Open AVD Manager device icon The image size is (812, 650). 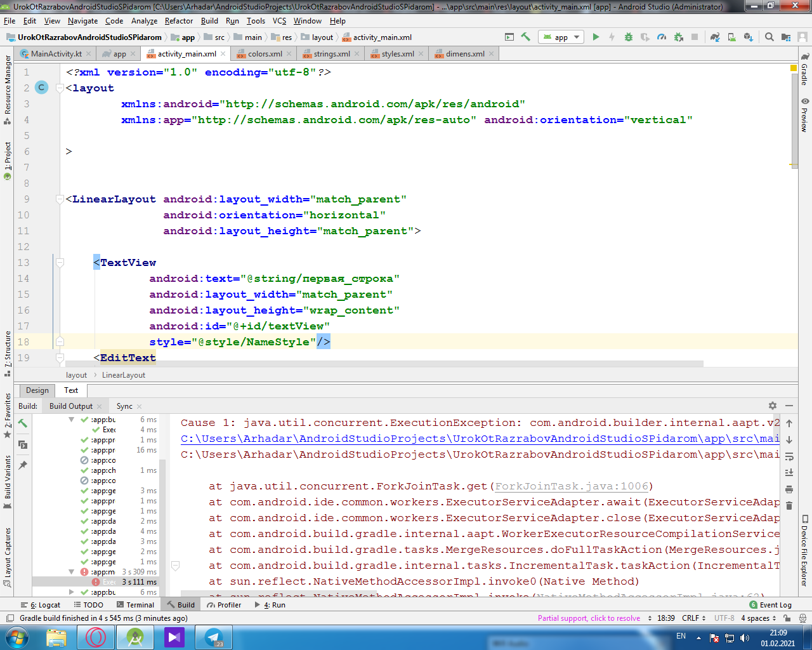(731, 37)
